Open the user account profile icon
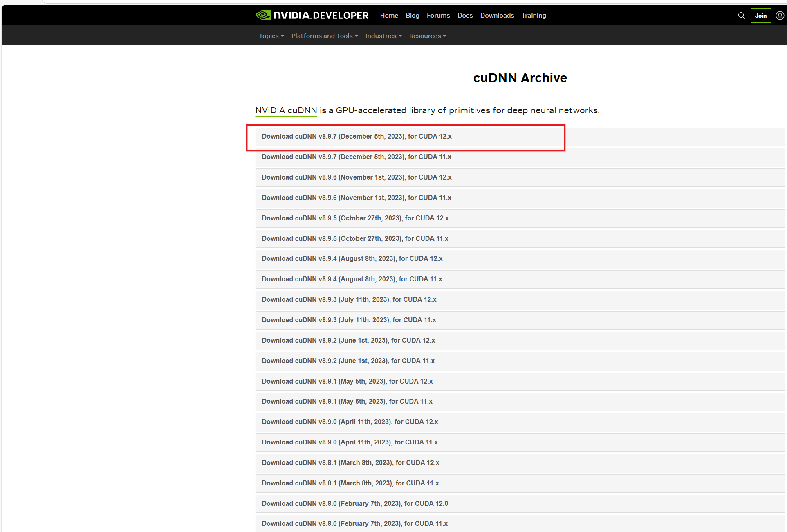This screenshot has width=787, height=532. [780, 16]
